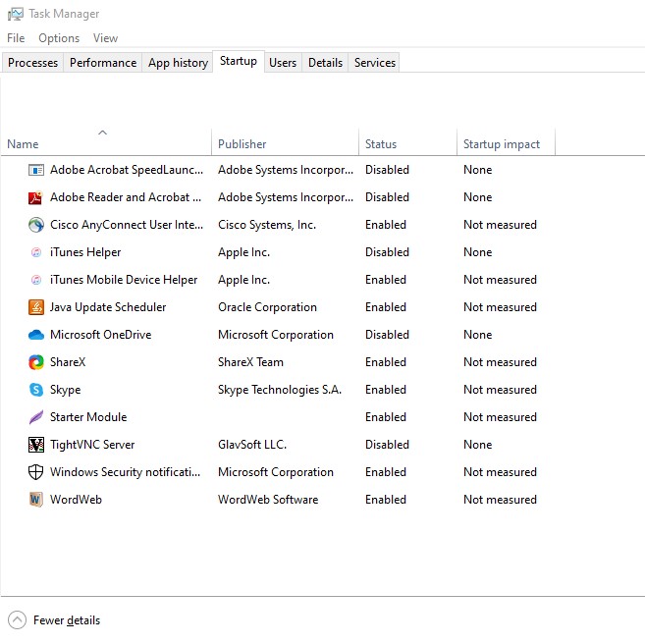Screen dimensions: 645x644
Task: Select the iTunes Mobile Device Helper name
Action: tap(124, 280)
